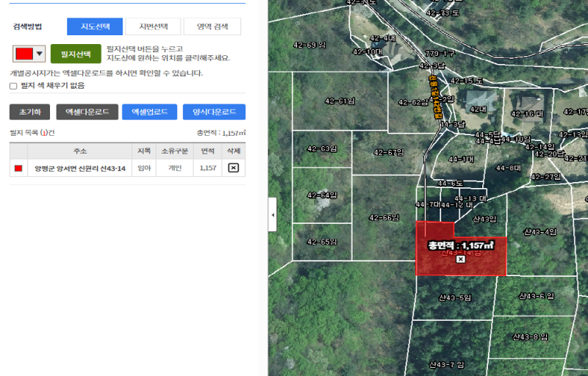This screenshot has width=588, height=376.
Task: Click the red square icon in parcel row
Action: coord(18,168)
